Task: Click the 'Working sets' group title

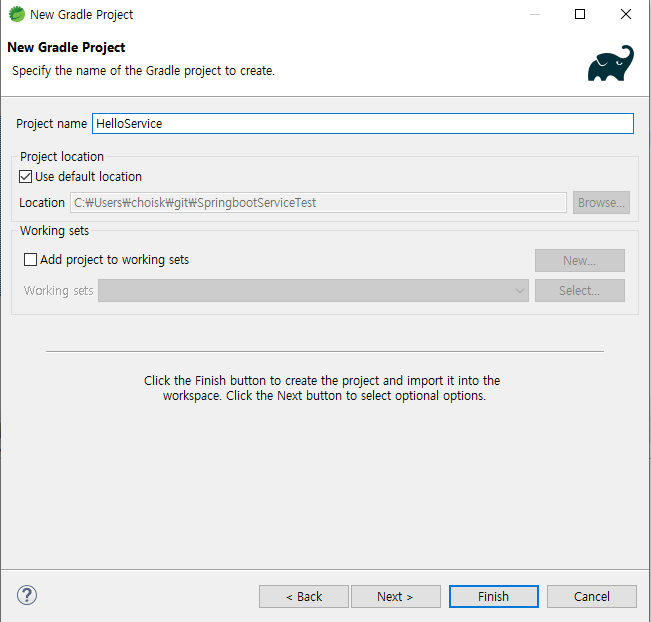Action: pyautogui.click(x=54, y=230)
